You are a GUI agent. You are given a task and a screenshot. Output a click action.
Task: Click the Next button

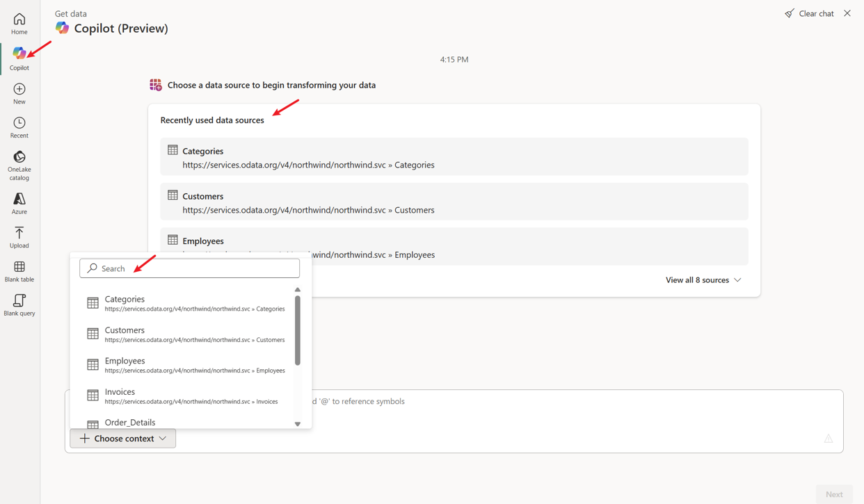coord(833,493)
